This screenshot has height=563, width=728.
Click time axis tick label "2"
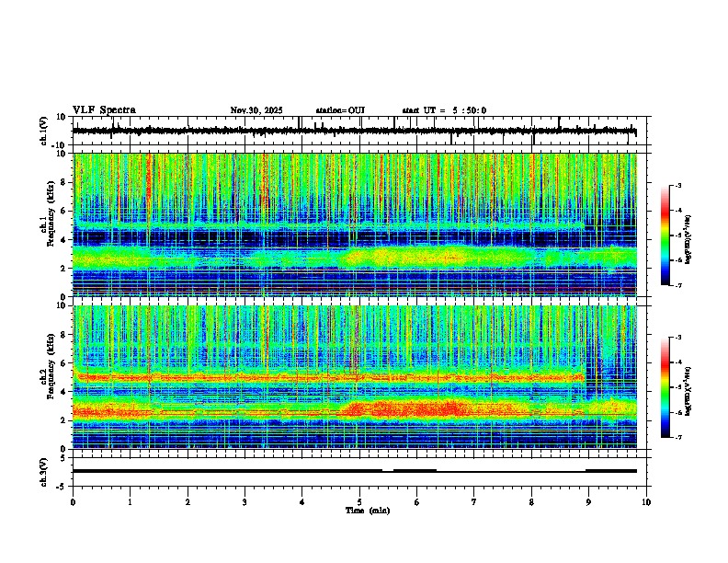[x=188, y=502]
